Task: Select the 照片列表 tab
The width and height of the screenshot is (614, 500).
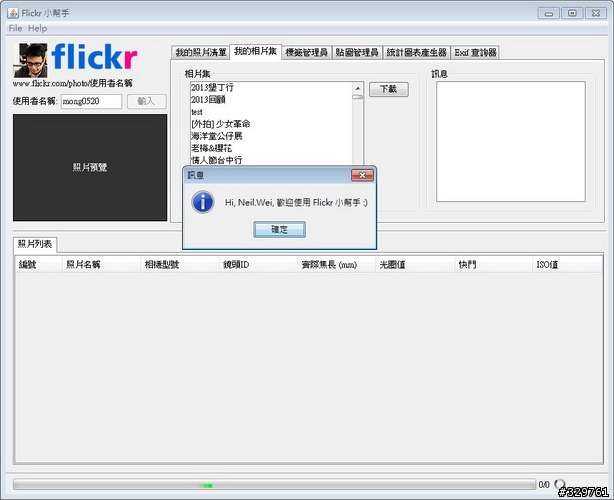Action: [x=35, y=244]
